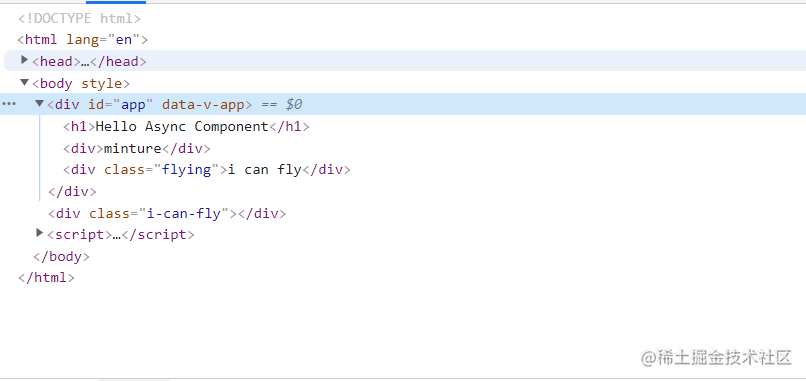Expand the collapsed head element arrow
806x381 pixels.
(24, 60)
